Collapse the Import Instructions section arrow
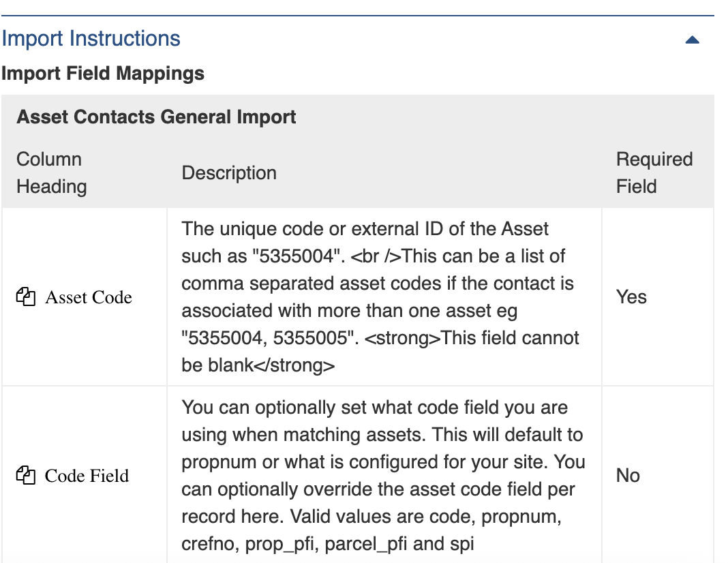728x563 pixels. pos(692,40)
